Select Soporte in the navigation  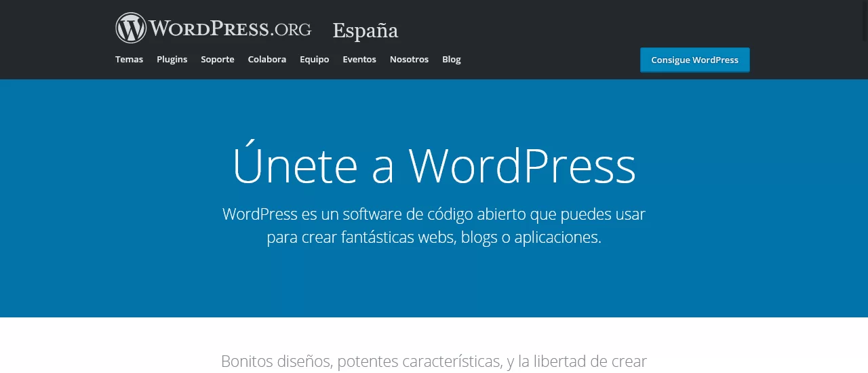coord(218,59)
